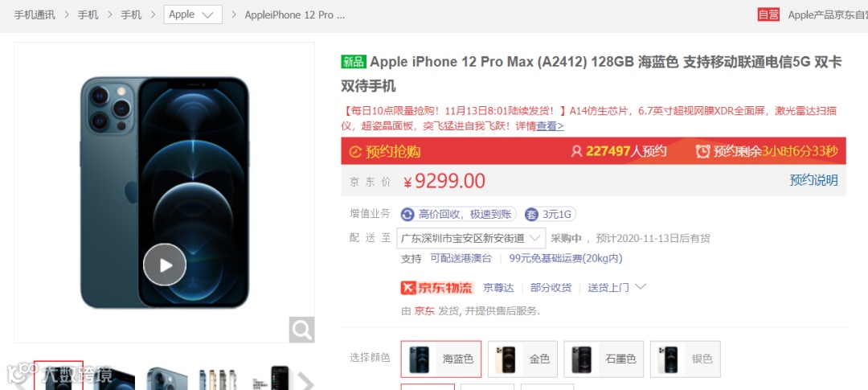868x390 pixels.
Task: Click the 预约抢购 clock icon
Action: (355, 152)
